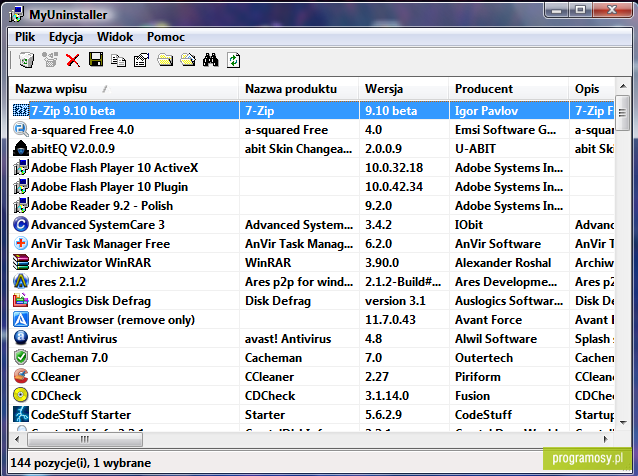Click the vertical scrollbar up arrow
The image size is (638, 476).
[x=623, y=86]
